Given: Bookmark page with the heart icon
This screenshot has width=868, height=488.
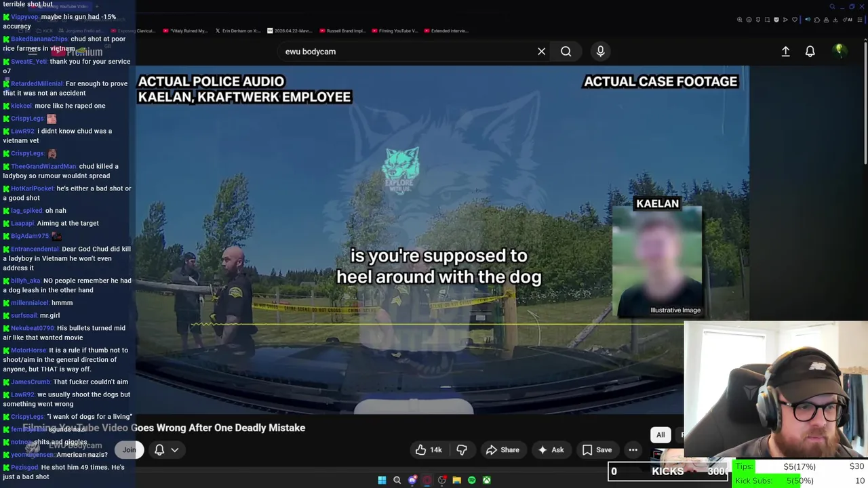Looking at the screenshot, I should coord(795,20).
